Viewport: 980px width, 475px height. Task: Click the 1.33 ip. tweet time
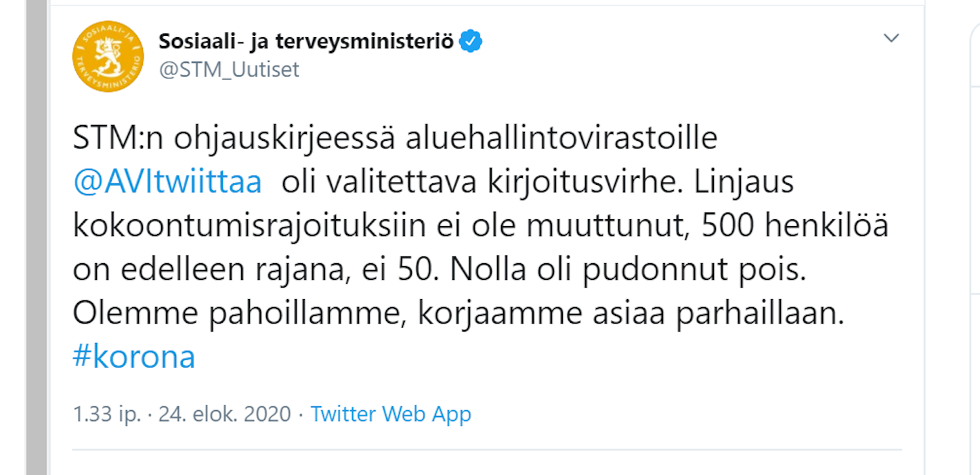(106, 413)
